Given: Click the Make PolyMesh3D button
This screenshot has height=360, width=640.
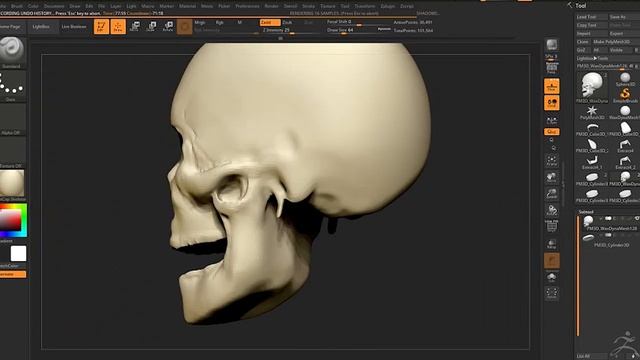Looking at the screenshot, I should tap(616, 42).
